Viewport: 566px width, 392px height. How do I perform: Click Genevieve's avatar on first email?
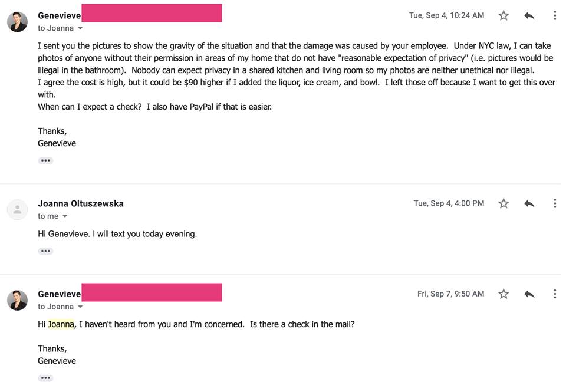click(17, 22)
